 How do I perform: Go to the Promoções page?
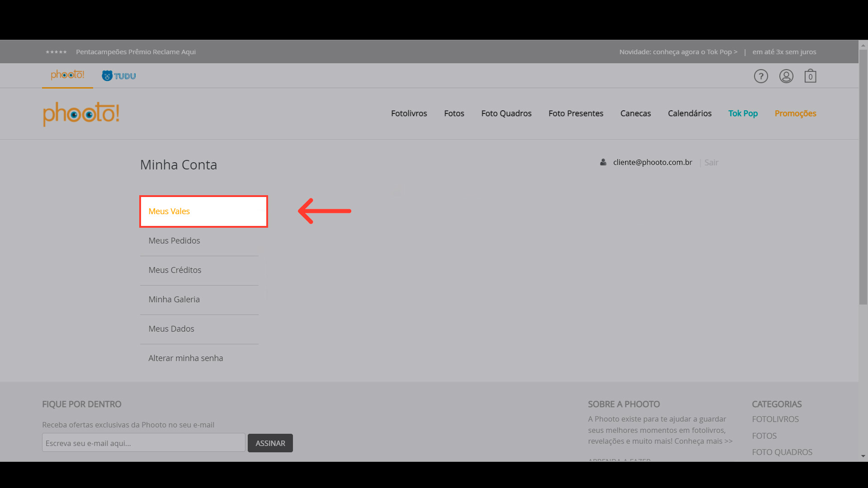click(x=795, y=113)
